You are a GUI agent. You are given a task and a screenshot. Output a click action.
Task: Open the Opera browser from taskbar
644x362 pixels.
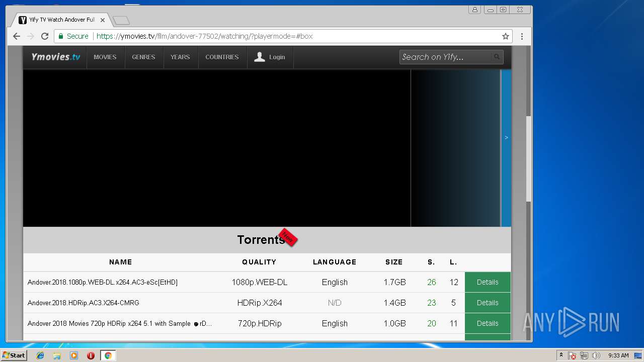pyautogui.click(x=91, y=355)
